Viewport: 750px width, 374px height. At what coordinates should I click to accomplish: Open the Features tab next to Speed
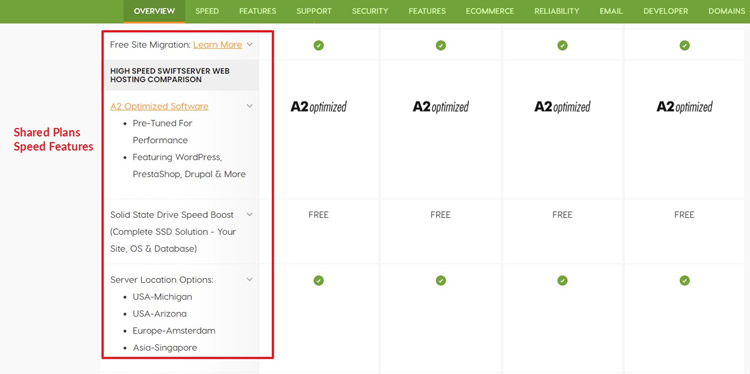pos(257,11)
